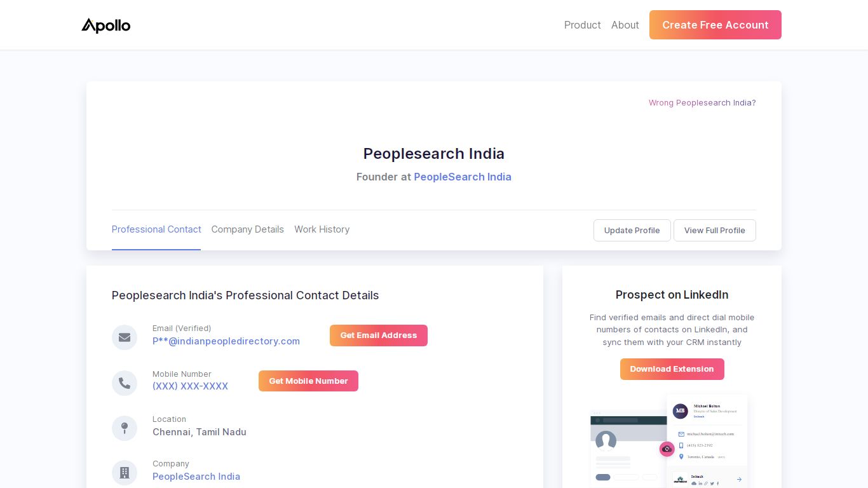This screenshot has height=488, width=868.
Task: Click Create Free Account button
Action: 715,25
